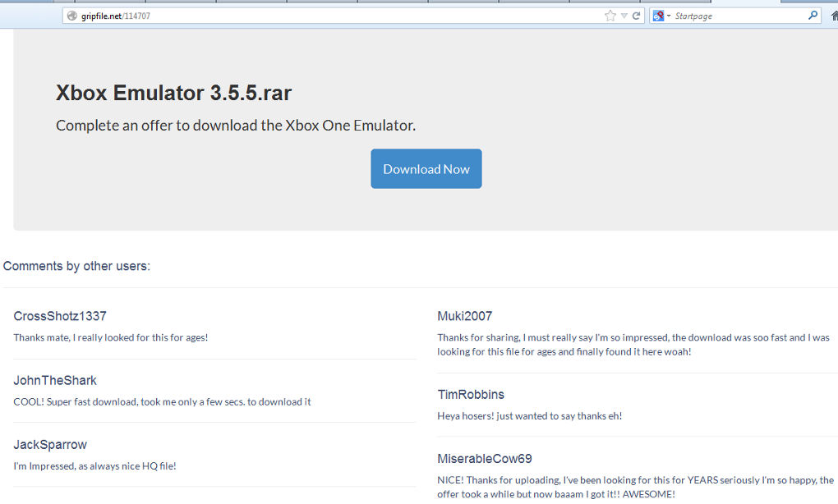
Task: Click the Comments by other users heading
Action: [76, 266]
